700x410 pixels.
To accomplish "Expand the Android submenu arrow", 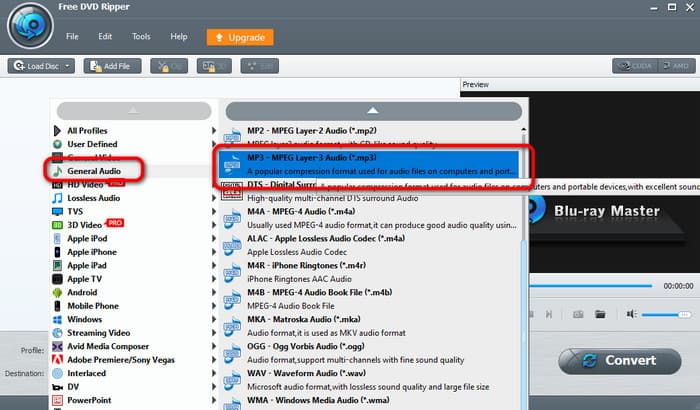I will (214, 293).
